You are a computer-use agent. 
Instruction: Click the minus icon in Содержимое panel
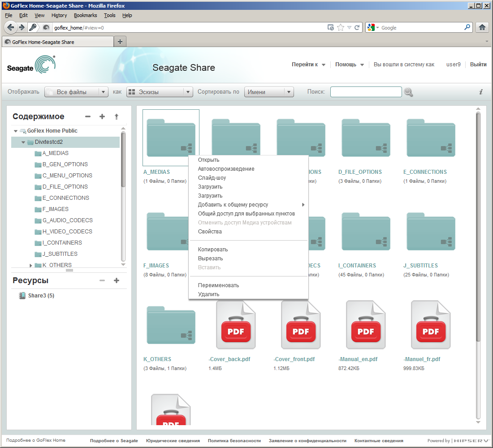coord(88,116)
